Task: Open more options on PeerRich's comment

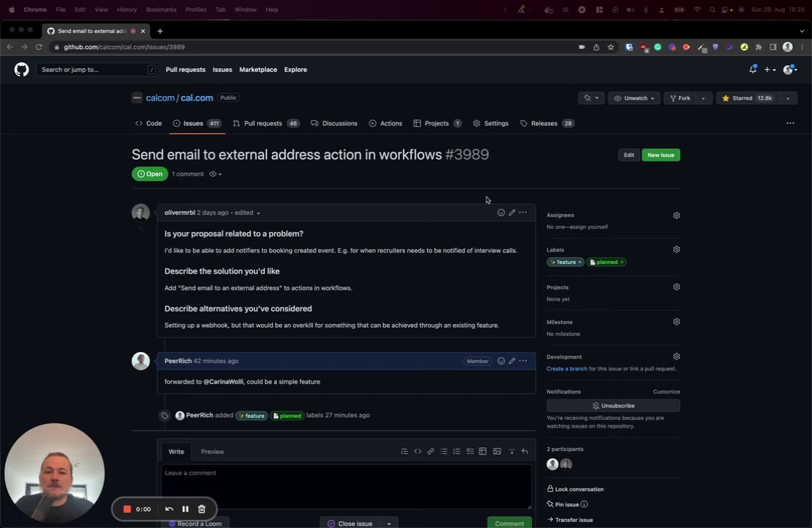Action: click(x=523, y=361)
